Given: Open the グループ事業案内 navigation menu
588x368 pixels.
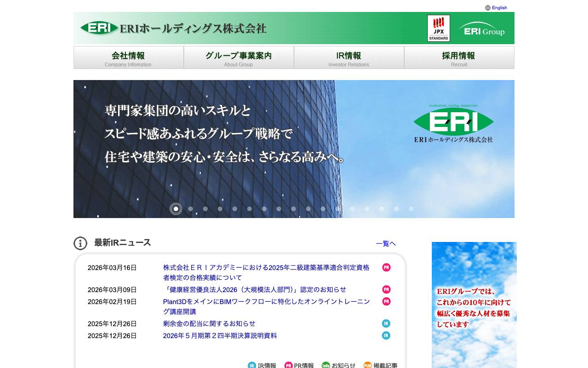Looking at the screenshot, I should click(x=238, y=57).
